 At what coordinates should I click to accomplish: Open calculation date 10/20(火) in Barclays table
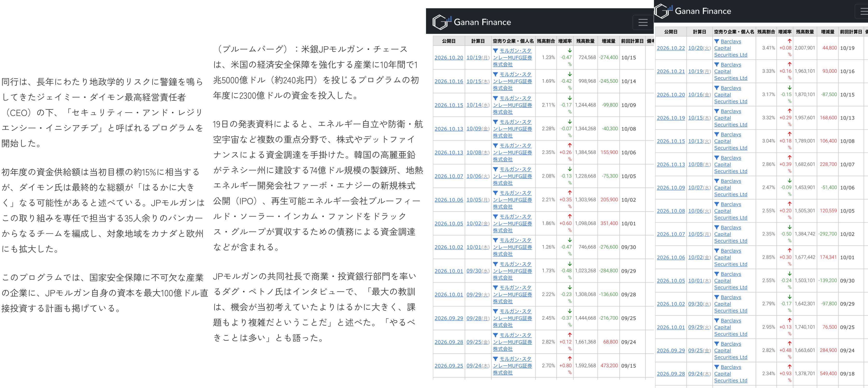(699, 48)
